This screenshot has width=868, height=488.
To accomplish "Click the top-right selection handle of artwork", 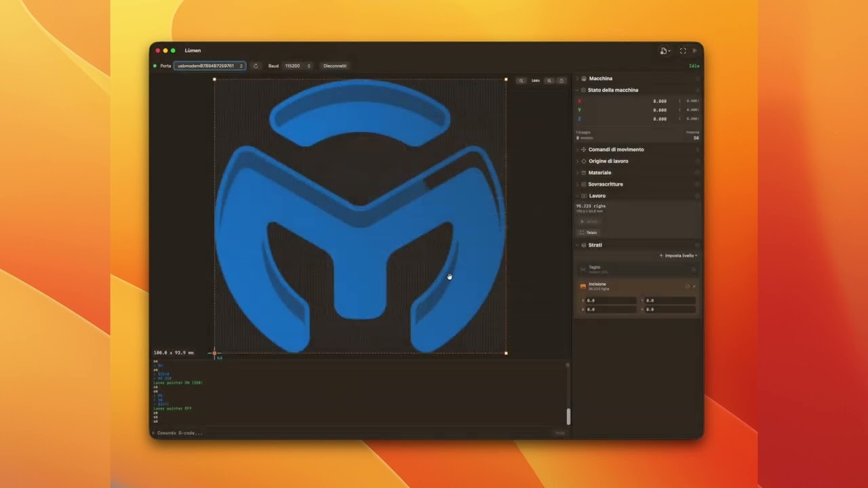I will [506, 79].
